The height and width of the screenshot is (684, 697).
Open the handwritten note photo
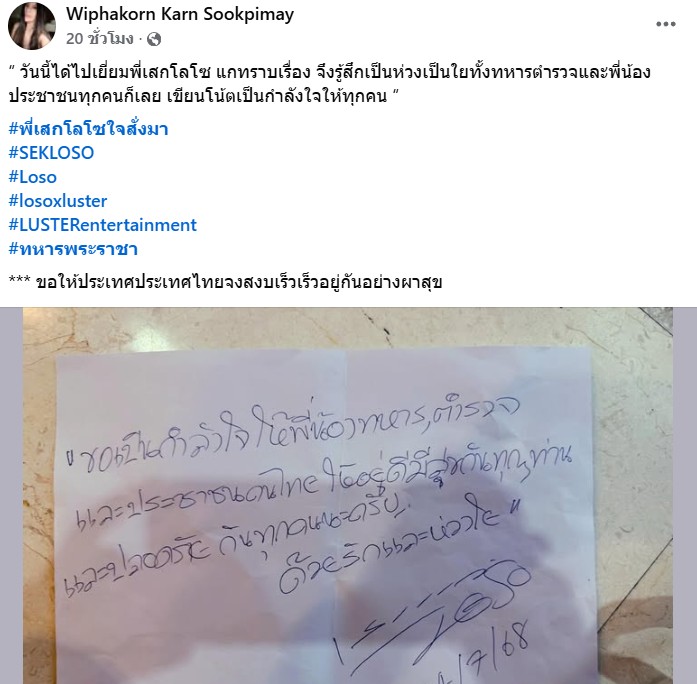[348, 496]
